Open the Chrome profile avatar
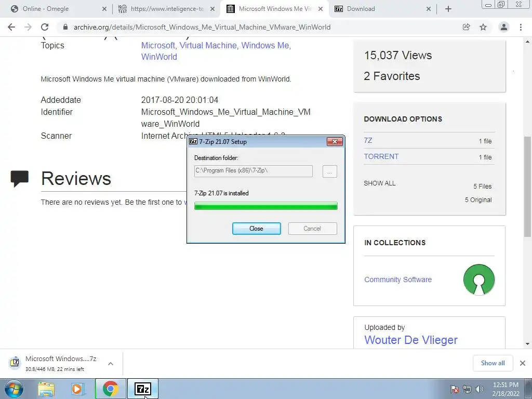 (504, 27)
